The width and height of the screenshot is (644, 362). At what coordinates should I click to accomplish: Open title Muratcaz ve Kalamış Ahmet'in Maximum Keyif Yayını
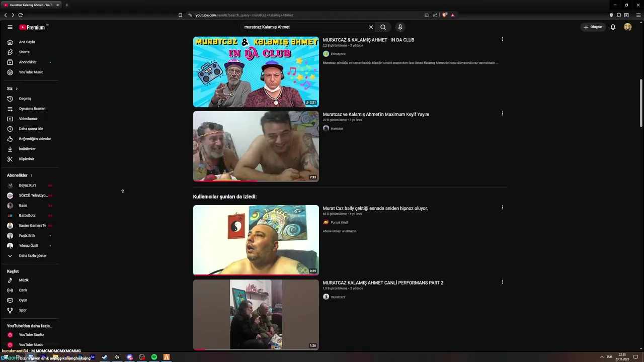(376, 115)
